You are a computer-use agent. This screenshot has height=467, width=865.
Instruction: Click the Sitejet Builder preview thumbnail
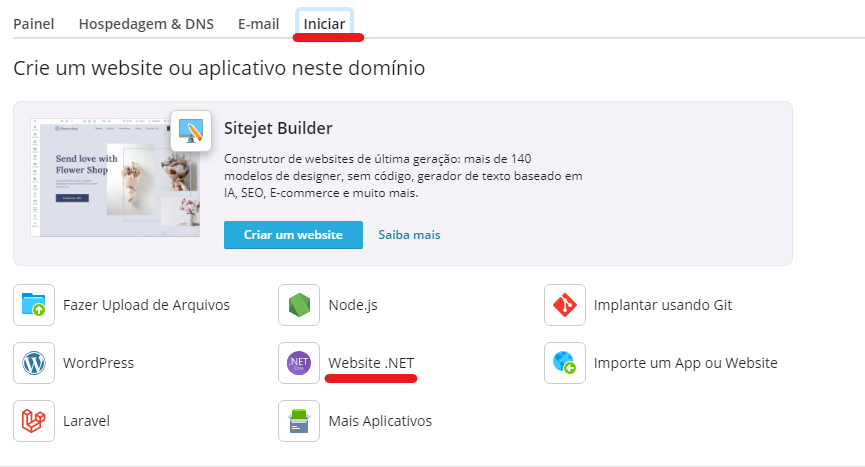pyautogui.click(x=115, y=178)
